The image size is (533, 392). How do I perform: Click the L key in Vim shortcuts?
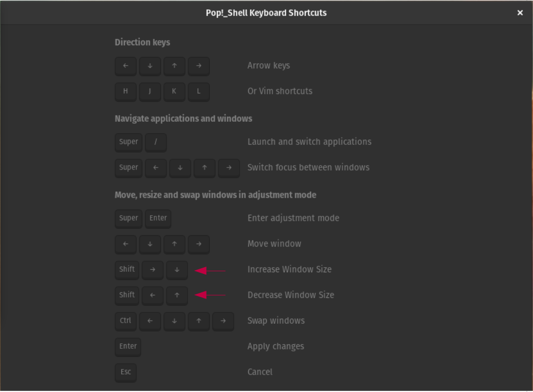tap(199, 91)
